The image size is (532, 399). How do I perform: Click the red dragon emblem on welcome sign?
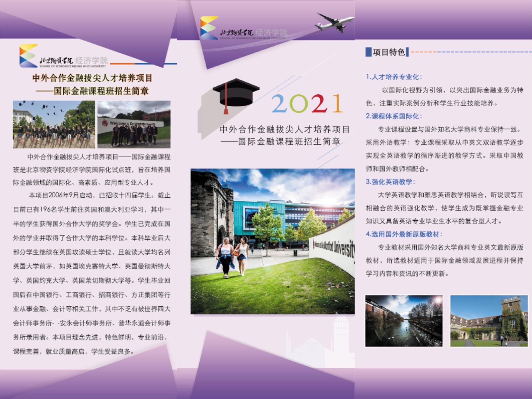(104, 122)
